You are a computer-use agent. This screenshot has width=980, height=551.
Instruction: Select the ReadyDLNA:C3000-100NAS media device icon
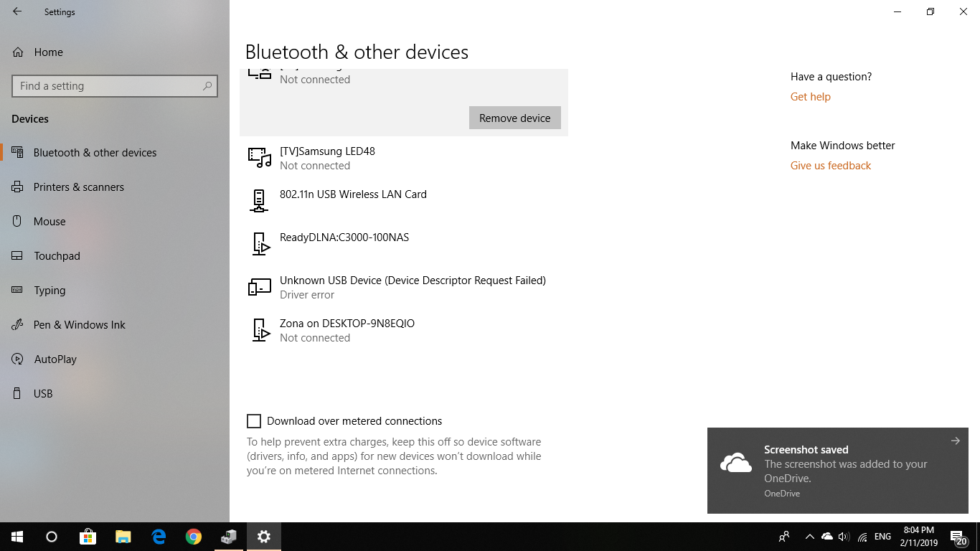click(260, 244)
